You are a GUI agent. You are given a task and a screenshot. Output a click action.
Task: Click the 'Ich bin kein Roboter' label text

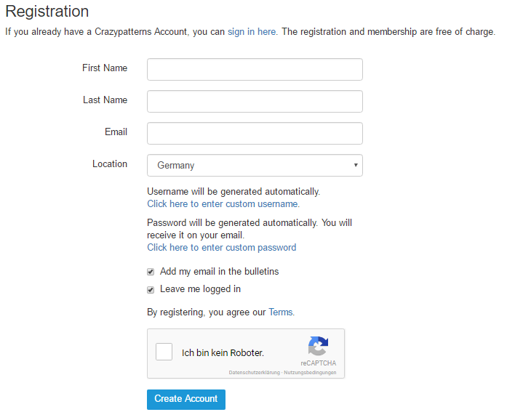223,353
